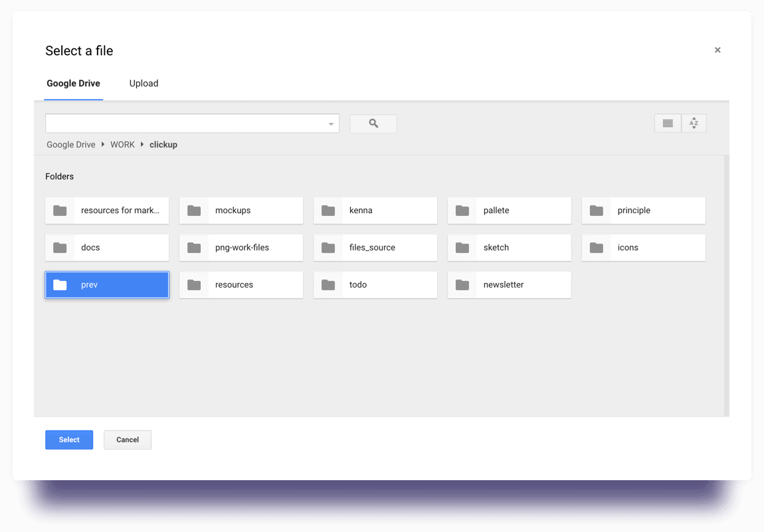Image resolution: width=764 pixels, height=532 pixels.
Task: Open the icons folder
Action: (643, 247)
